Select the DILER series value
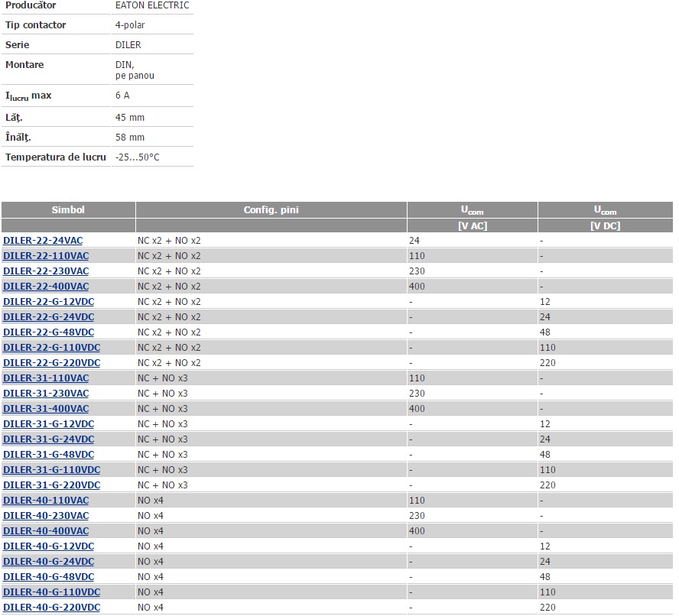Image resolution: width=679 pixels, height=616 pixels. [x=128, y=45]
